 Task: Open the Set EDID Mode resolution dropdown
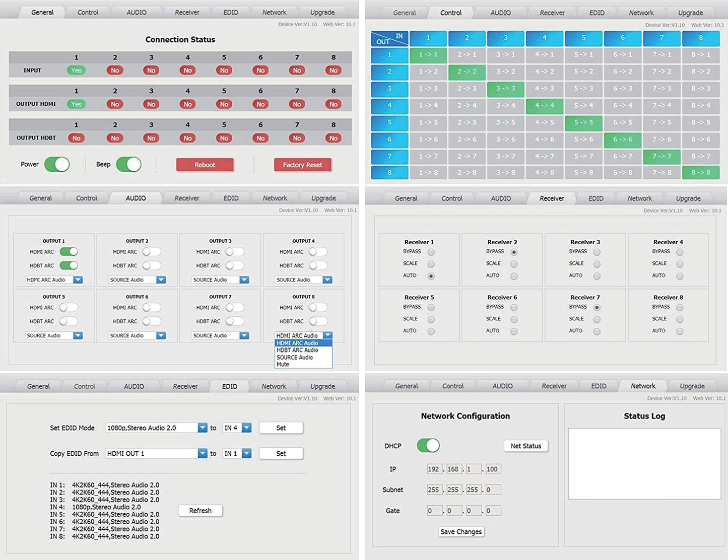pos(203,428)
